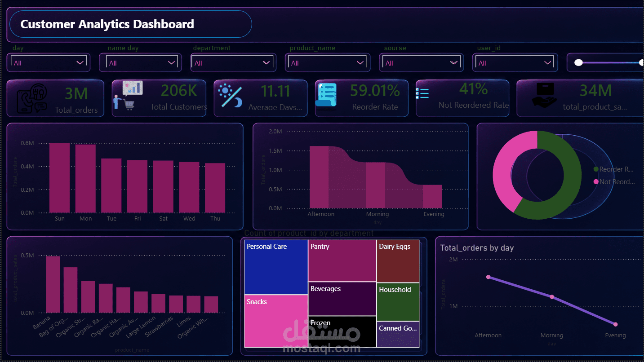This screenshot has height=362, width=644.
Task: Select the Afternoon bar in ribbon chart
Action: [x=319, y=177]
